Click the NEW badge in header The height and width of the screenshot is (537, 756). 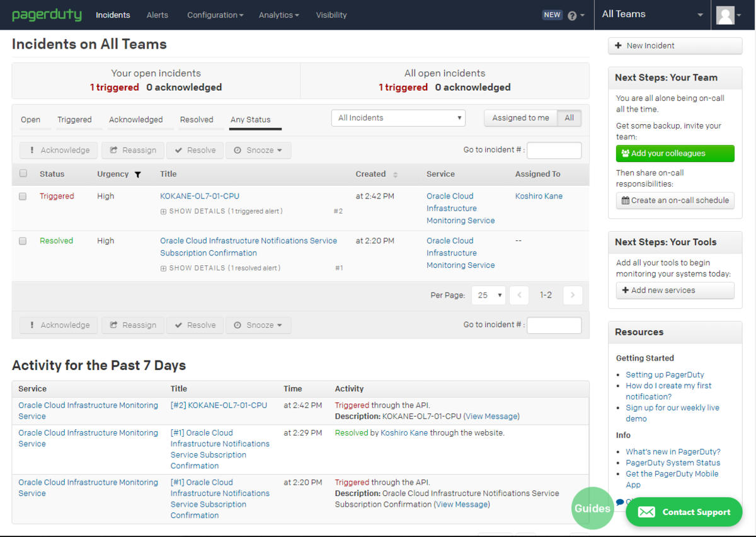pos(552,15)
